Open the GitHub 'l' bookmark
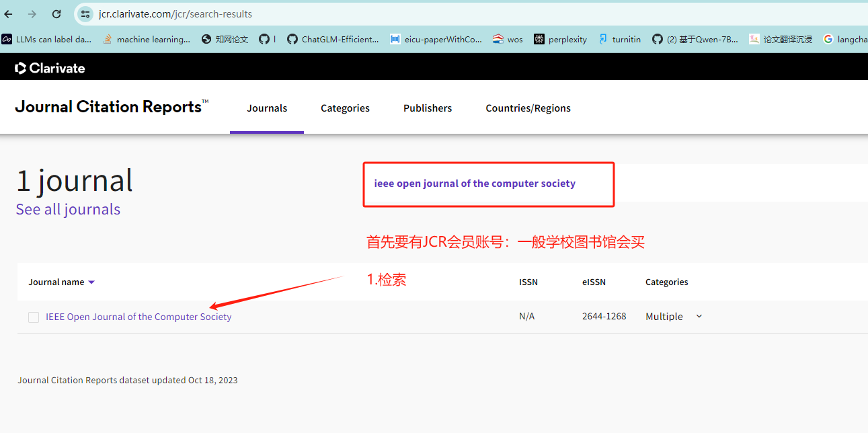Image resolution: width=868 pixels, height=433 pixels. pyautogui.click(x=268, y=39)
